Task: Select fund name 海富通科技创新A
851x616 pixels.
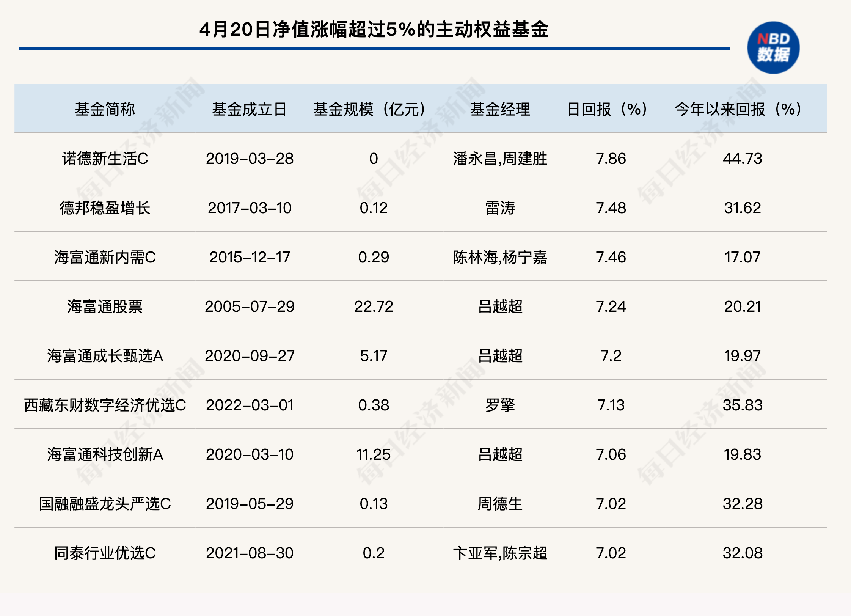Action: (x=105, y=454)
